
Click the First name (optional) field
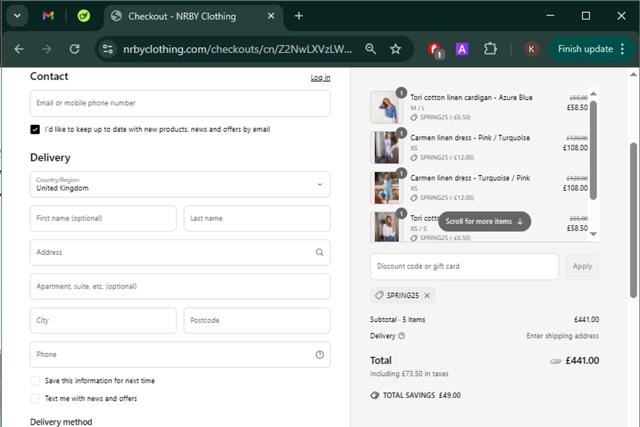[103, 218]
